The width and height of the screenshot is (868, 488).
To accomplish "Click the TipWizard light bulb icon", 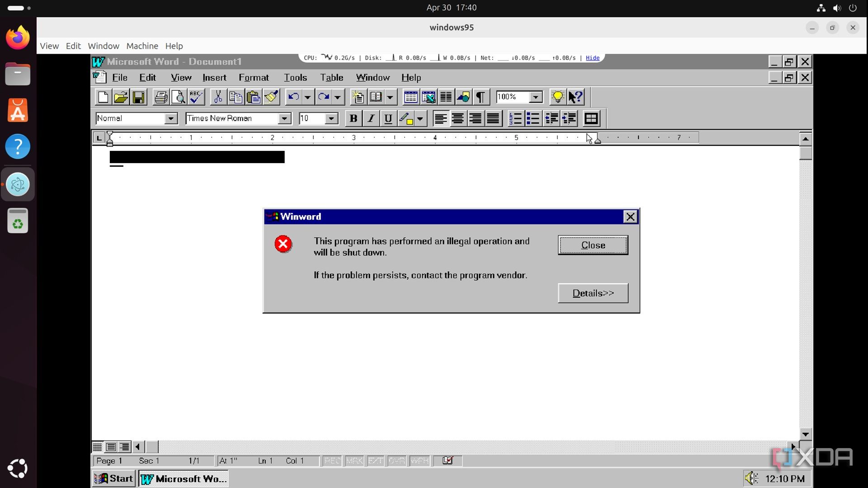I will click(557, 97).
